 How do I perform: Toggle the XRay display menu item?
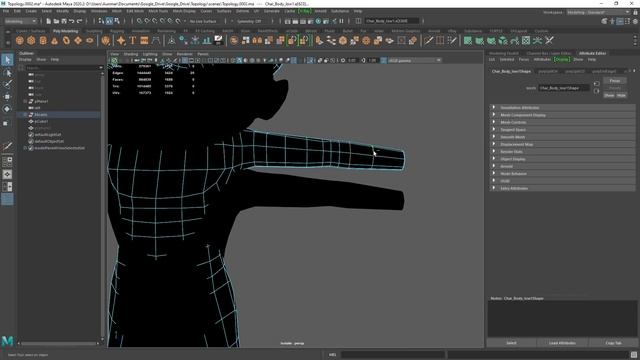tap(305, 11)
